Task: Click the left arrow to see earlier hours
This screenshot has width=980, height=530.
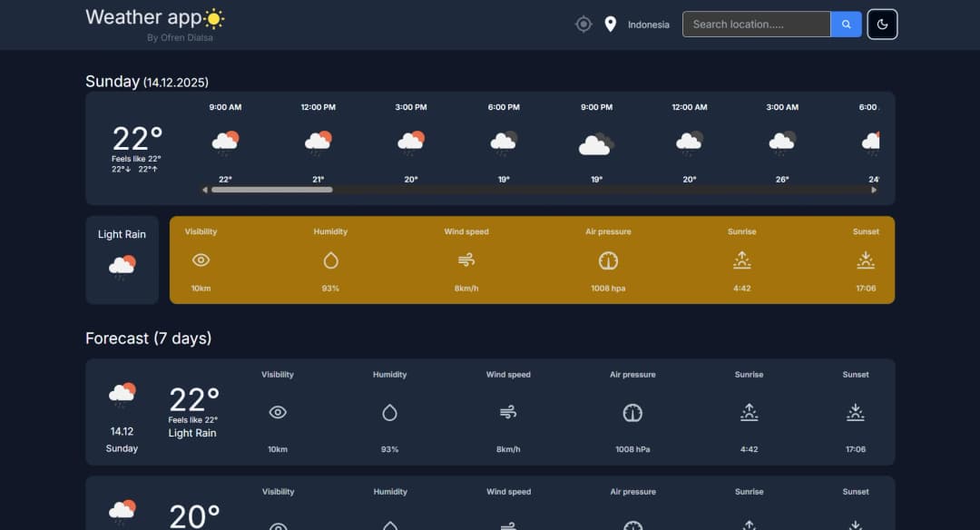Action: pos(204,191)
